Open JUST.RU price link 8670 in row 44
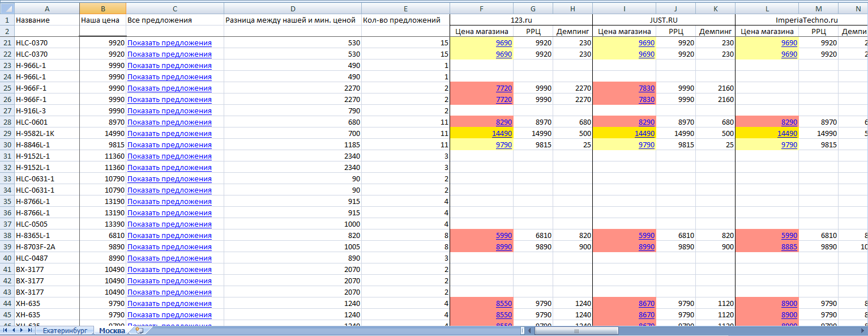Image resolution: width=868 pixels, height=336 pixels. pyautogui.click(x=646, y=304)
